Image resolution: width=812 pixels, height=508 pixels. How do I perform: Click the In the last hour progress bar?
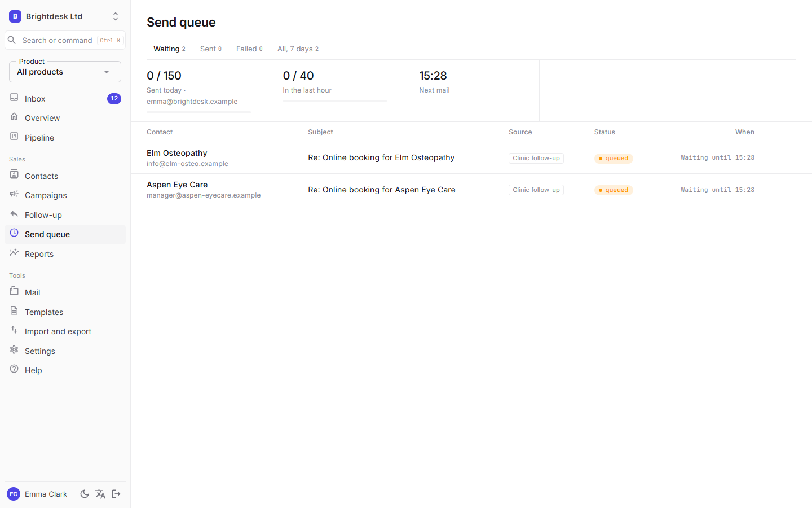point(335,101)
